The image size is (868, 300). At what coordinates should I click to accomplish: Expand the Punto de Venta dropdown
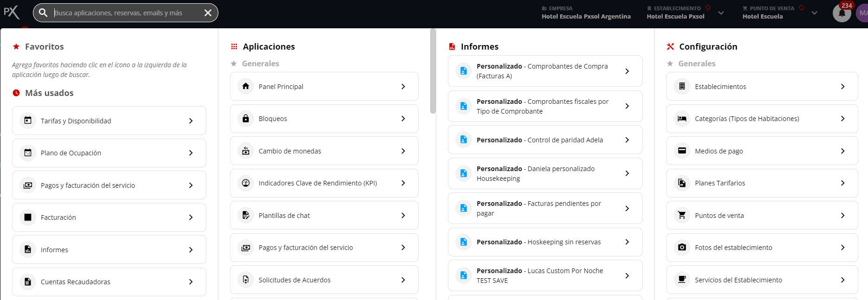814,13
